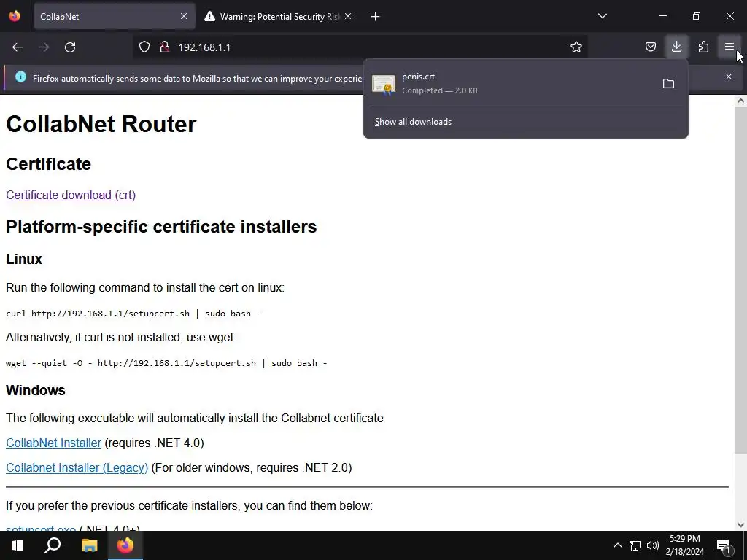Go back with the back arrow button
The width and height of the screenshot is (747, 560).
click(x=18, y=47)
